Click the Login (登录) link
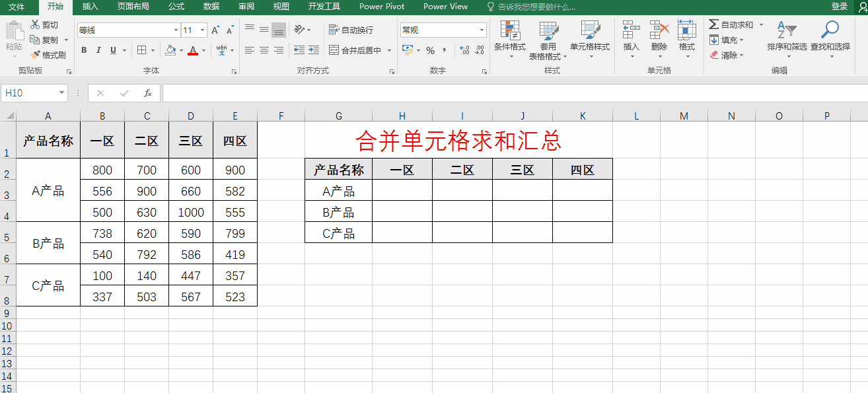 tap(839, 7)
